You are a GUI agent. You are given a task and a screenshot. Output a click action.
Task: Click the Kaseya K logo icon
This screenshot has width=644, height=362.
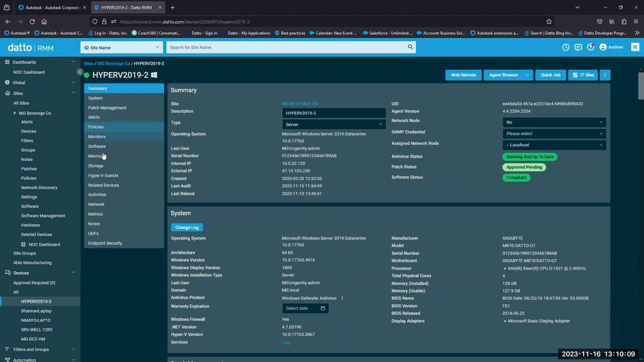pyautogui.click(x=635, y=47)
